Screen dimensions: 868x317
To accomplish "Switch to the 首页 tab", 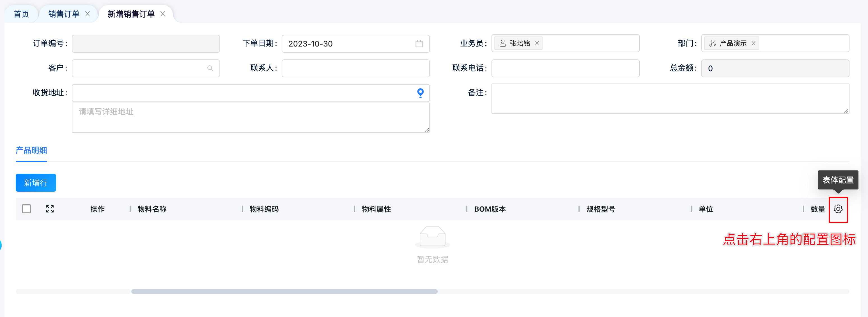I will point(21,14).
